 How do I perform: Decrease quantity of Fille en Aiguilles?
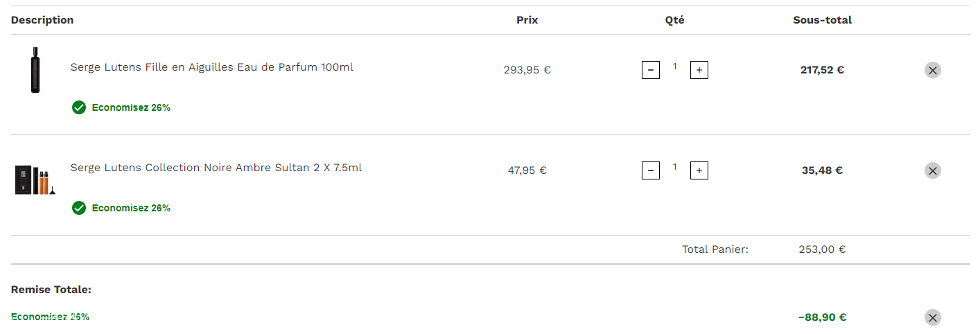650,70
